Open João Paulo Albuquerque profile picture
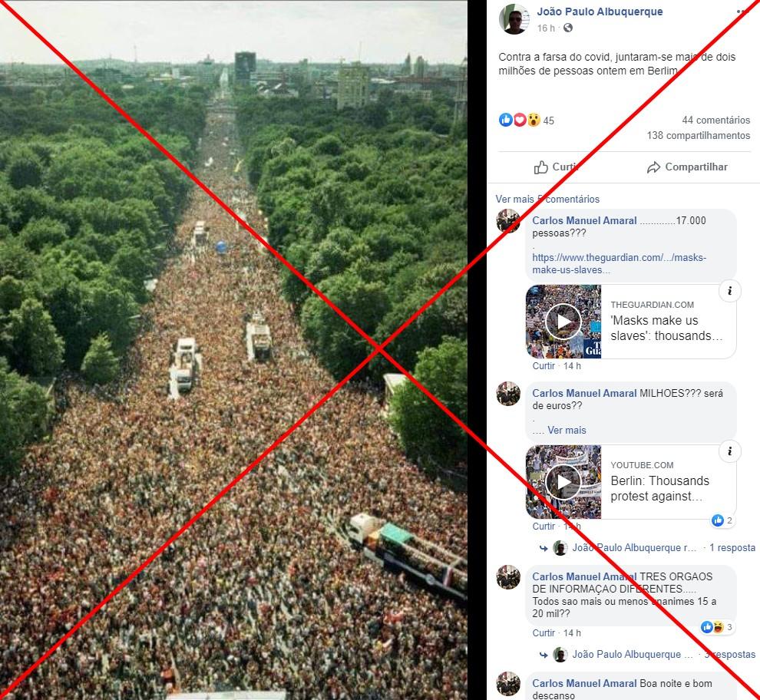The height and width of the screenshot is (700, 760). [x=514, y=19]
